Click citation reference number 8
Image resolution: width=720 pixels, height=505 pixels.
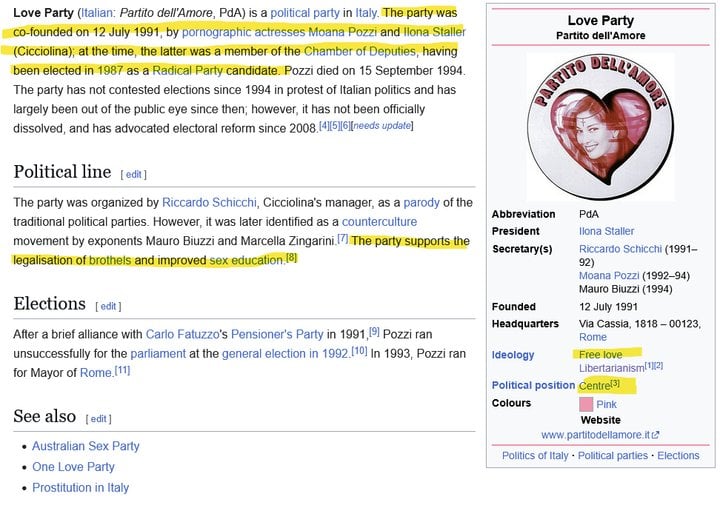point(292,258)
